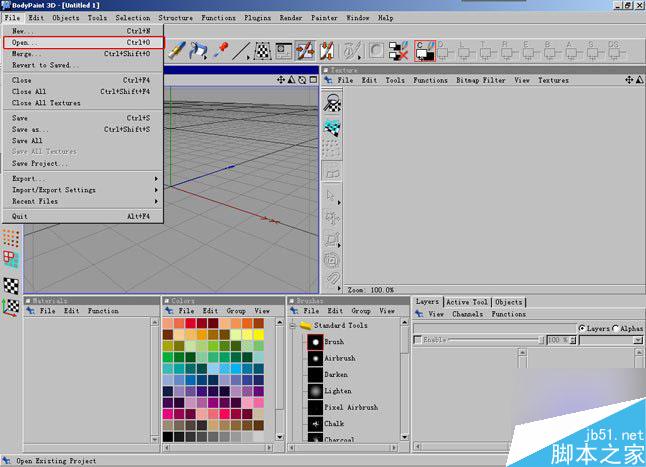The width and height of the screenshot is (646, 467).
Task: Click the brush with orange arrows icon
Action: [x=305, y=51]
